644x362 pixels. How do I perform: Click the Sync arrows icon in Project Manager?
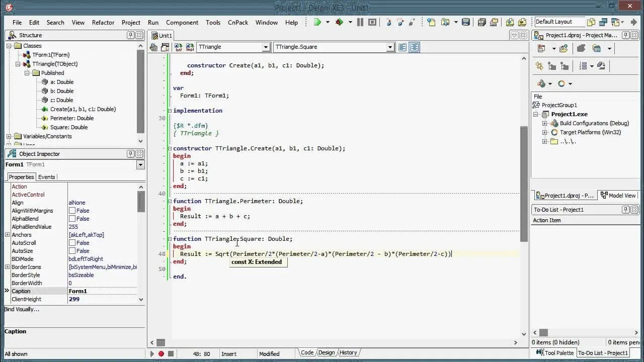click(539, 66)
